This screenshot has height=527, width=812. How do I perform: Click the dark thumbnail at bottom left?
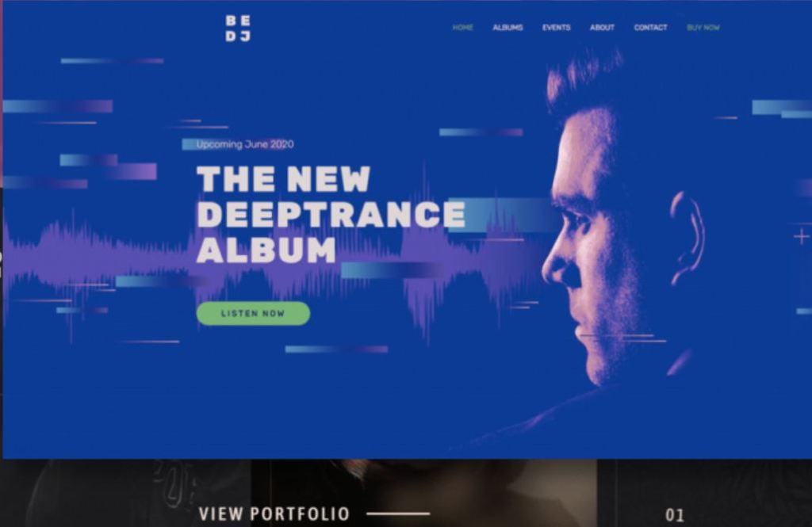coord(126,493)
